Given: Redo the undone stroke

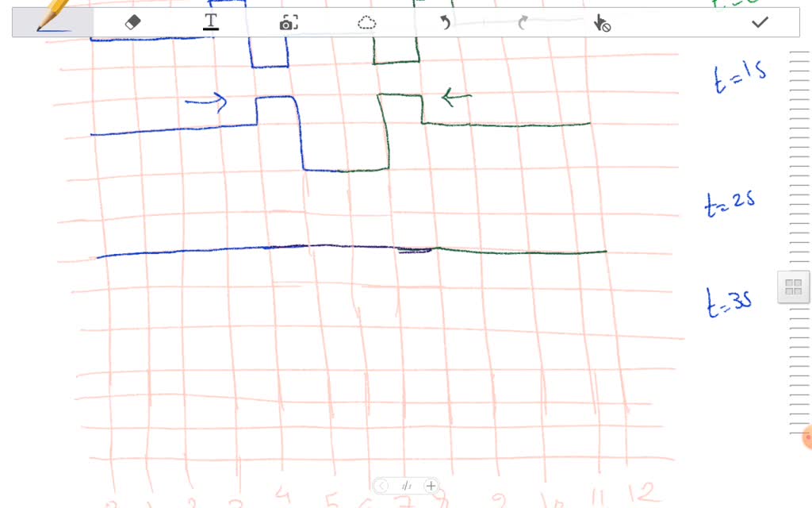Looking at the screenshot, I should (x=523, y=22).
